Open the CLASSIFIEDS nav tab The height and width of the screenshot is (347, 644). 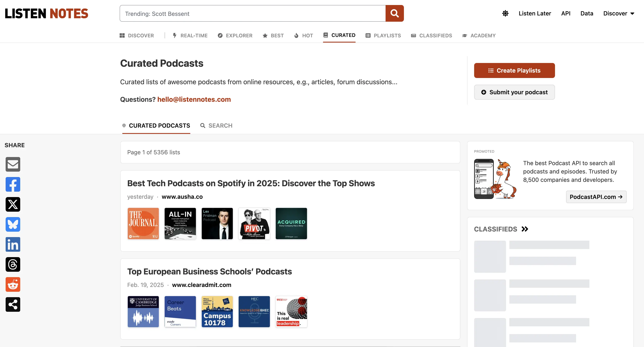431,35
